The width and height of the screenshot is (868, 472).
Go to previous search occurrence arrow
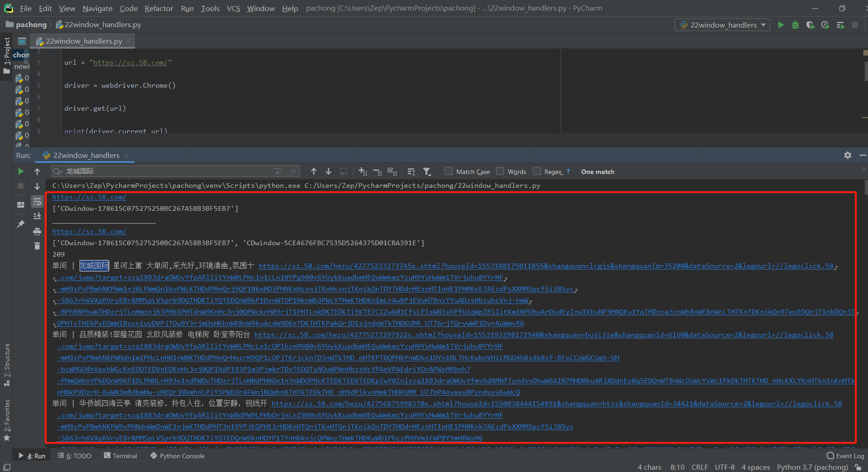point(314,171)
